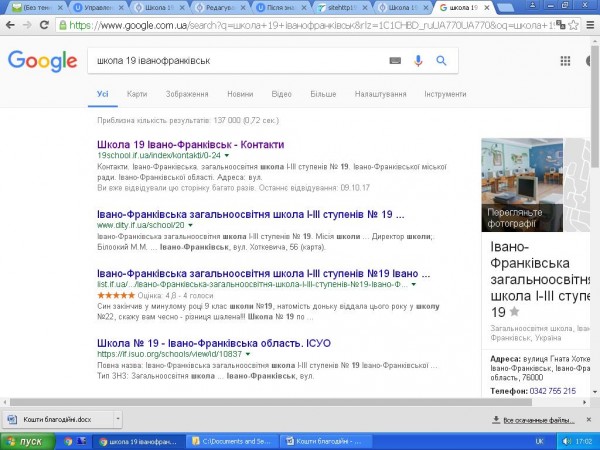Click the download arrow icon in the downloads bar
600x450 pixels.
pos(496,420)
